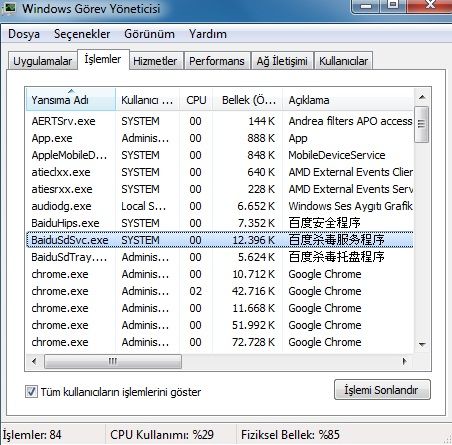Toggle Tüm kullanıcıların işlemlerini göster checkbox
The width and height of the screenshot is (452, 445).
tap(31, 391)
